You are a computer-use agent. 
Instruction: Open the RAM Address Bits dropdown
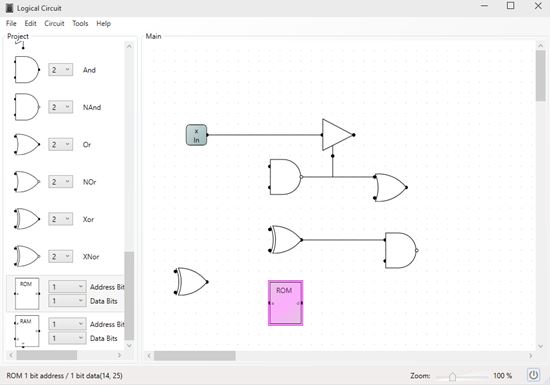(67, 324)
